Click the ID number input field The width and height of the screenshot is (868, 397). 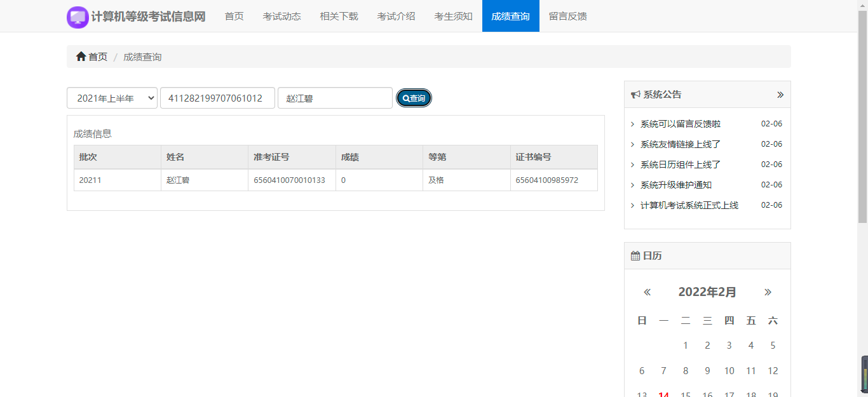(x=217, y=98)
